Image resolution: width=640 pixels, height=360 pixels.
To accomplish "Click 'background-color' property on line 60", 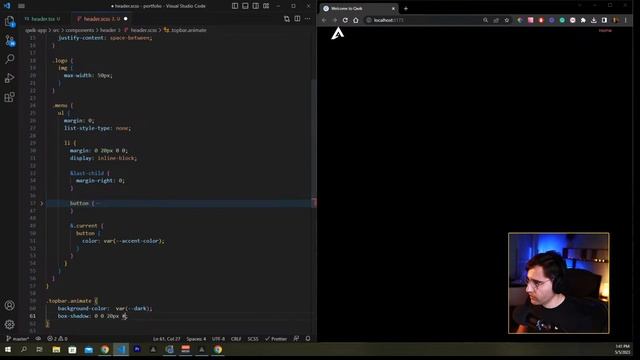I will [83, 309].
